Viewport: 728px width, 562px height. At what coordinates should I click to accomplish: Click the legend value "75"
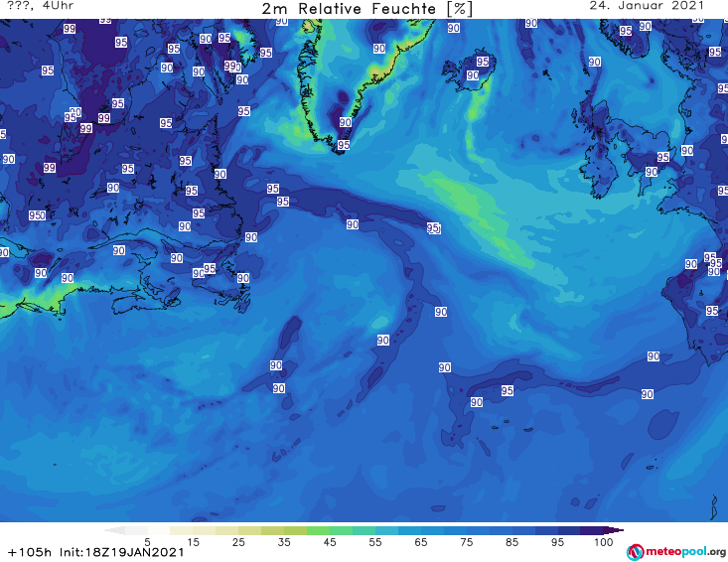[x=467, y=542]
